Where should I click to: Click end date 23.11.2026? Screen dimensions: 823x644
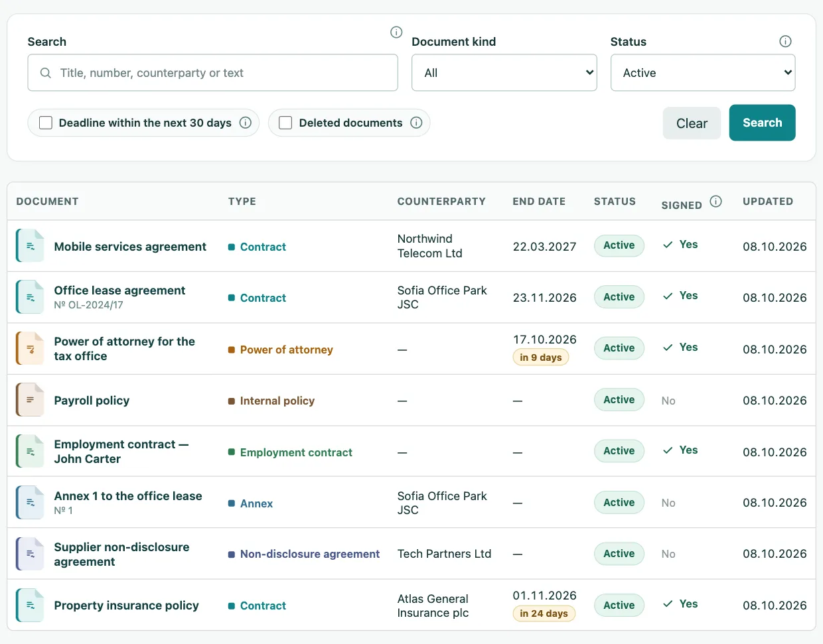(544, 298)
